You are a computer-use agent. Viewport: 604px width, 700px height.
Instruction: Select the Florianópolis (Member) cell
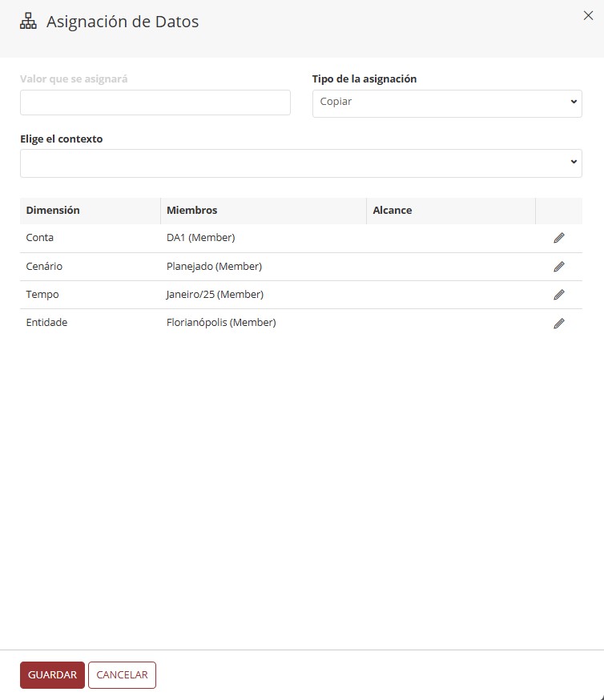coord(221,322)
